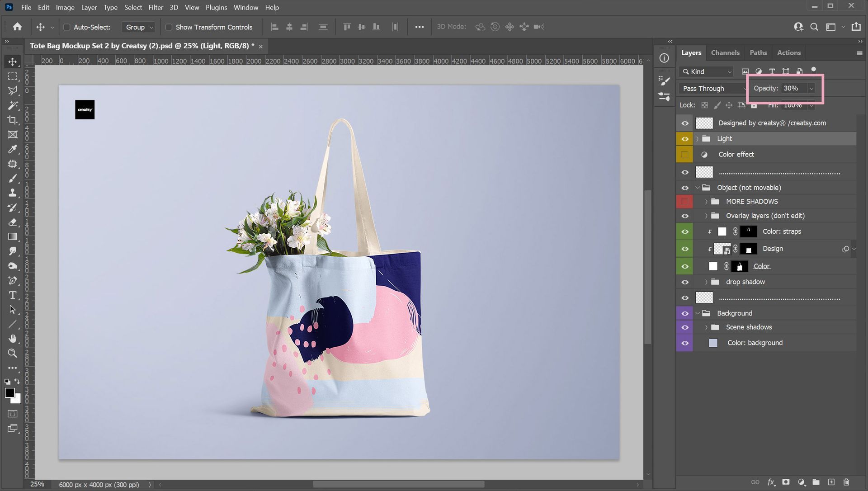Close the Tote Bag Mockup document tab

260,46
